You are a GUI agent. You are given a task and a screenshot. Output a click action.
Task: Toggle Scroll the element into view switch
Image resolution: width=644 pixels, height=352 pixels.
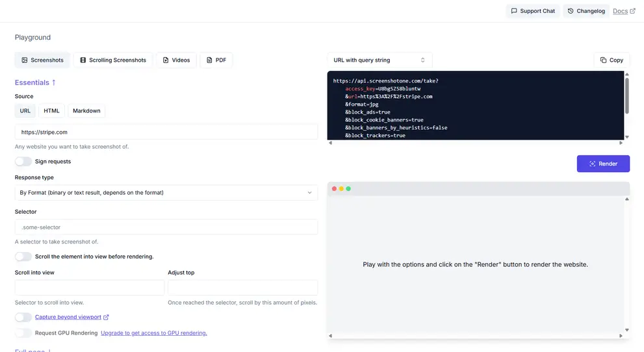click(x=23, y=257)
